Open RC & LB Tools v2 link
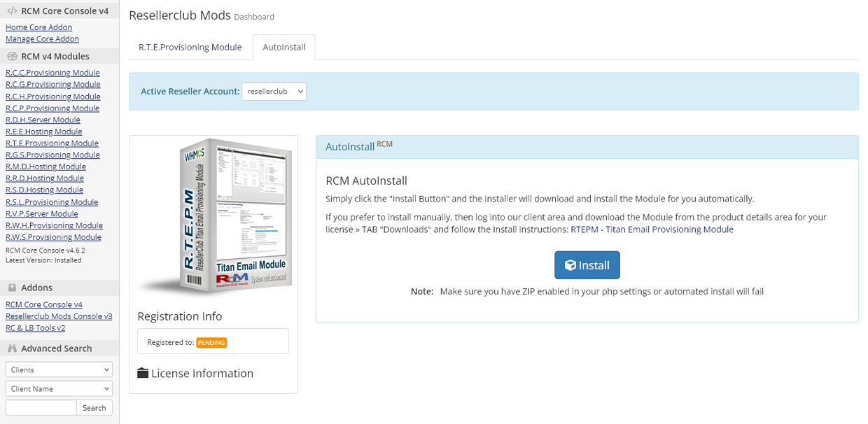 click(x=36, y=327)
